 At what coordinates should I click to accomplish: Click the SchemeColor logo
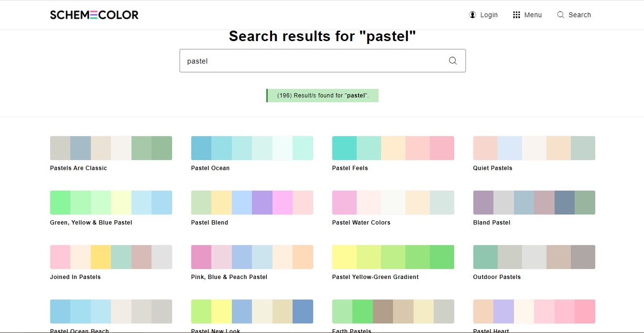[x=94, y=15]
